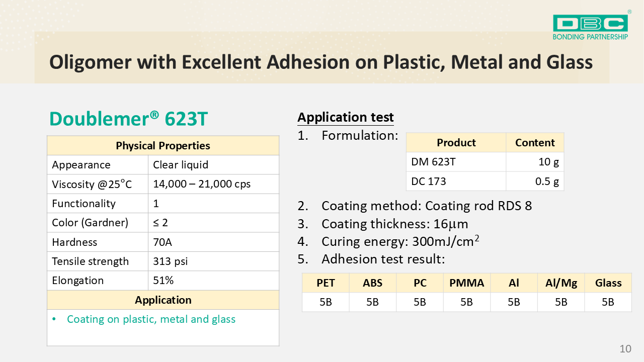This screenshot has height=362, width=644.
Task: Click the Viscosity @25°C row label
Action: pyautogui.click(x=92, y=185)
